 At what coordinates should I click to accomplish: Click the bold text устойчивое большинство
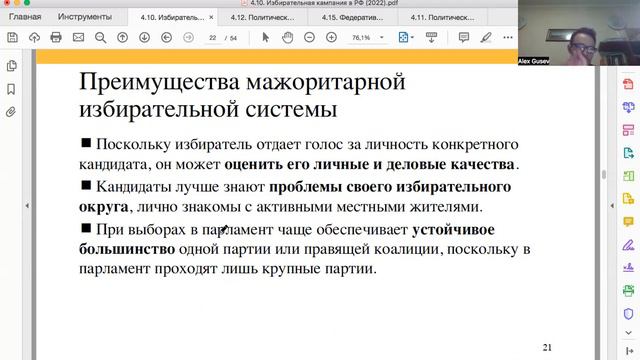click(x=287, y=239)
